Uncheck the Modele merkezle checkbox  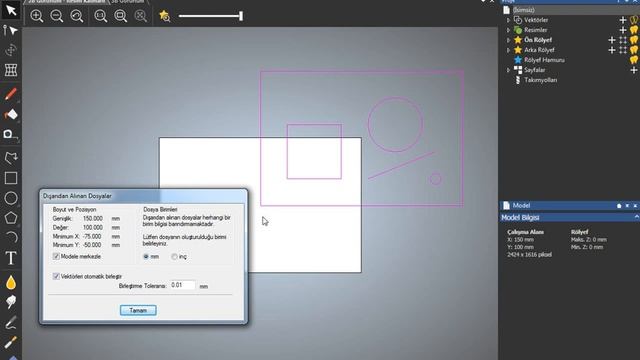[x=56, y=256]
